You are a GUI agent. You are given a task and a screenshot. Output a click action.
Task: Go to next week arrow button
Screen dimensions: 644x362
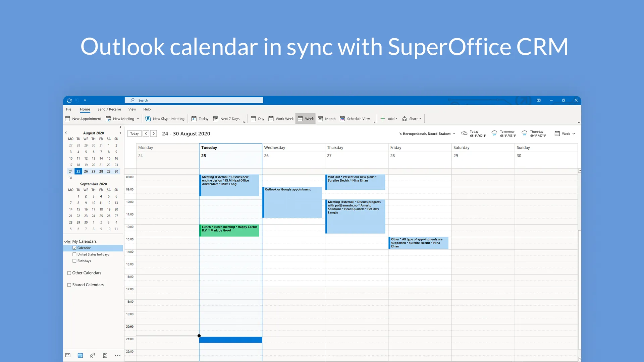(154, 133)
